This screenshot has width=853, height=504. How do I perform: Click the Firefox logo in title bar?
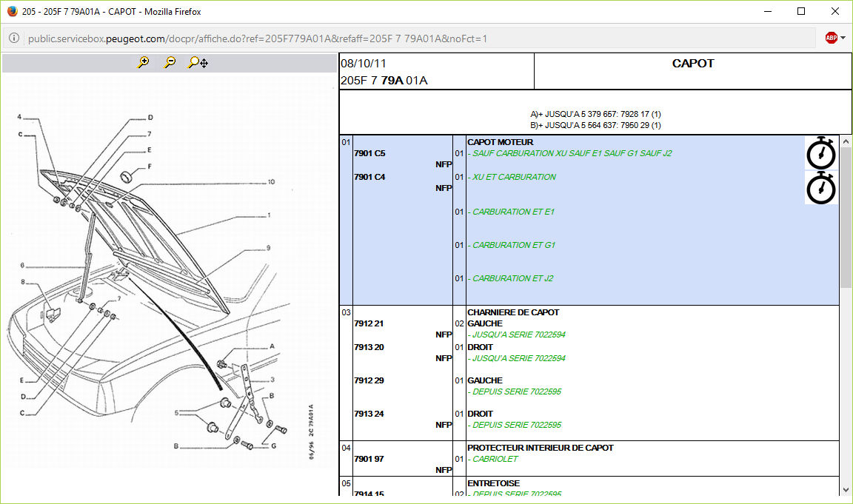[12, 12]
